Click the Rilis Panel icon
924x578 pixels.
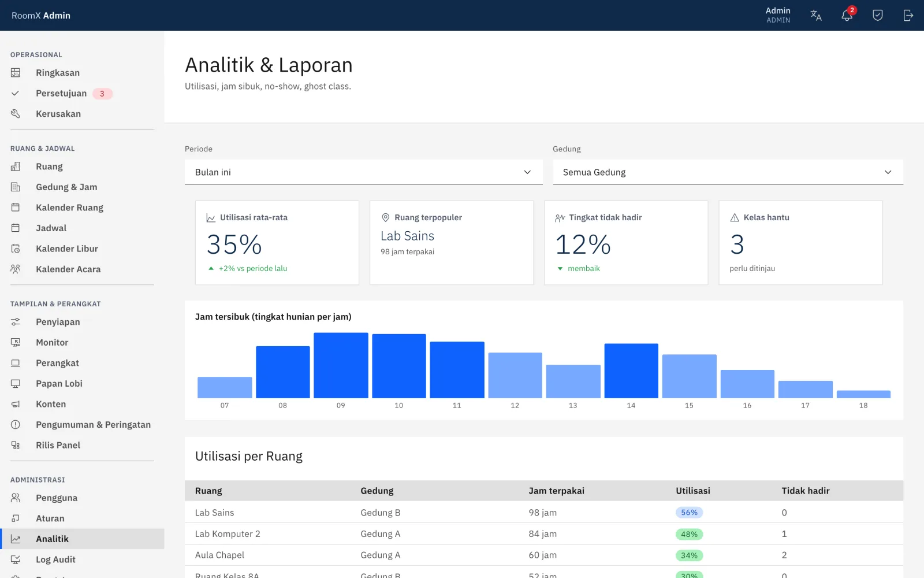[x=16, y=445]
